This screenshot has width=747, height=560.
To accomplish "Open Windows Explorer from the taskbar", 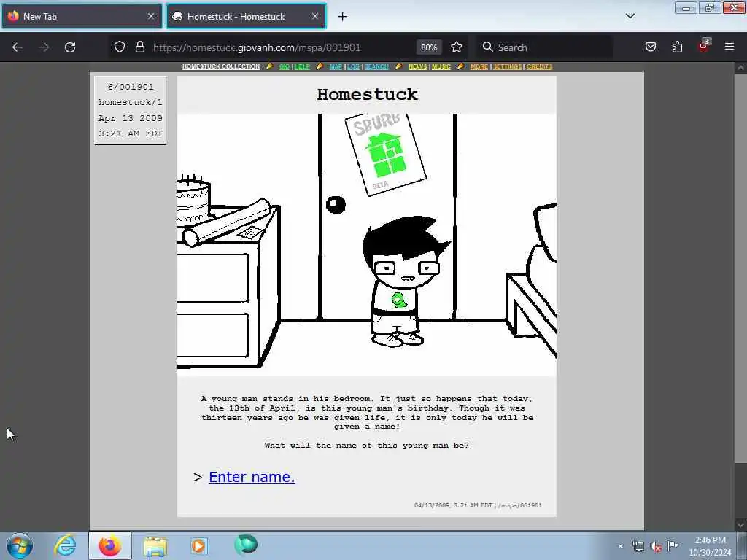I will pos(155,546).
